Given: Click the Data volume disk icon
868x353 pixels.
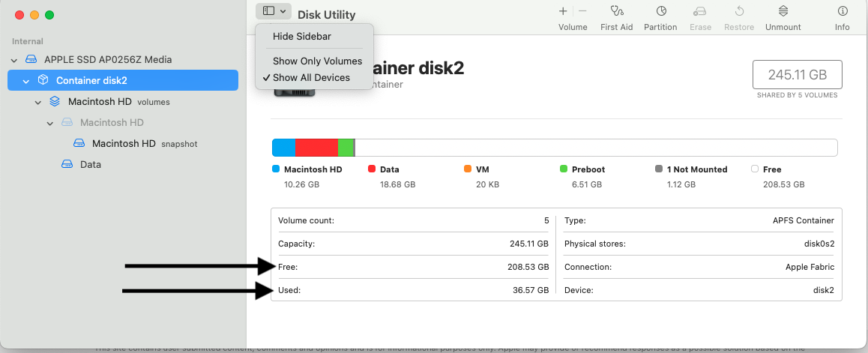Looking at the screenshot, I should 67,164.
